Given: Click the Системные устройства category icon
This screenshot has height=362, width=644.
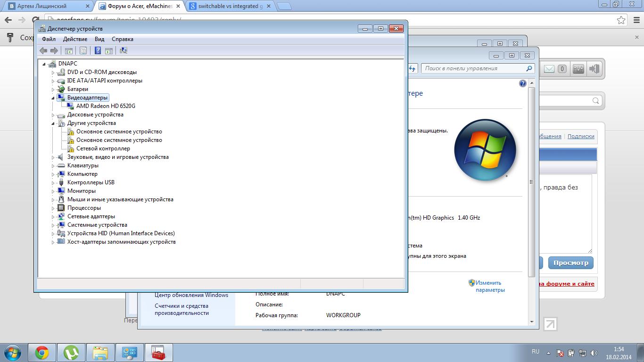Looking at the screenshot, I should coord(61,225).
